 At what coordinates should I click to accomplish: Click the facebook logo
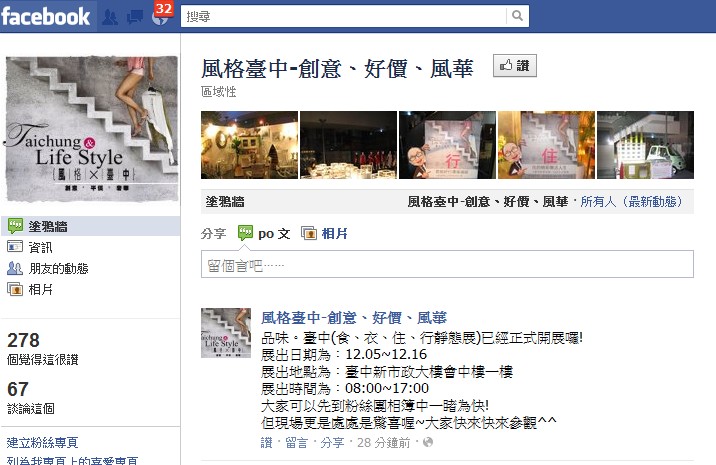(45, 16)
